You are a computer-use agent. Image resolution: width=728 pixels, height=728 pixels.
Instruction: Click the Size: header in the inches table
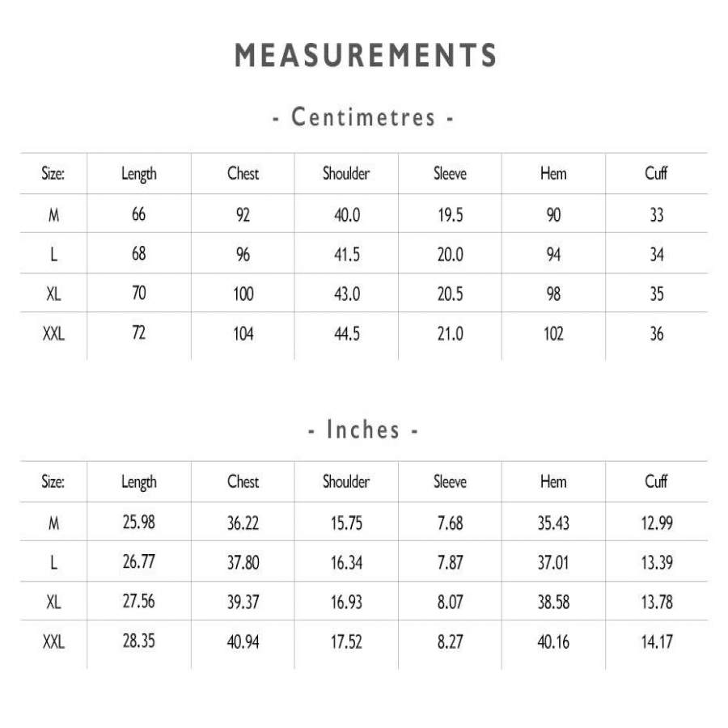[x=53, y=481]
